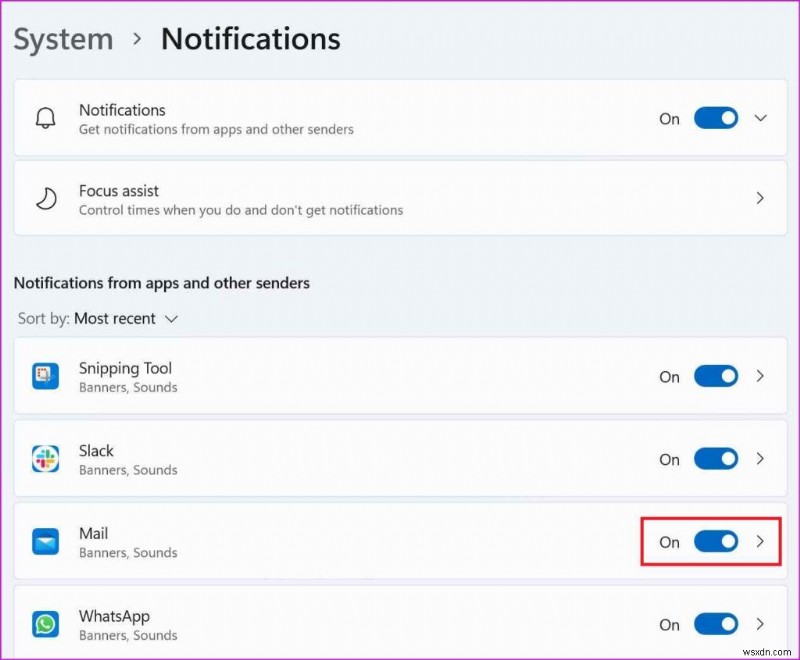800x660 pixels.
Task: Turn off Snipping Tool notifications toggle
Action: pyautogui.click(x=716, y=377)
